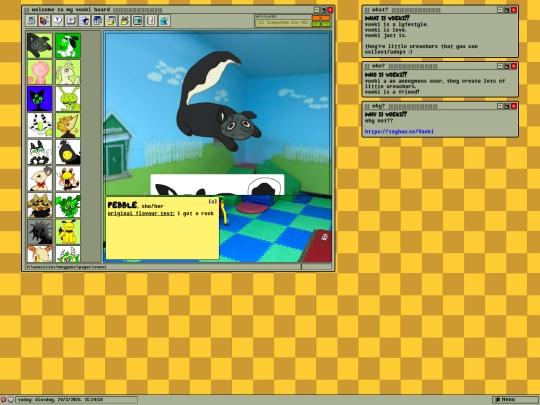Click the orange play button in MP3 player

[321, 18]
